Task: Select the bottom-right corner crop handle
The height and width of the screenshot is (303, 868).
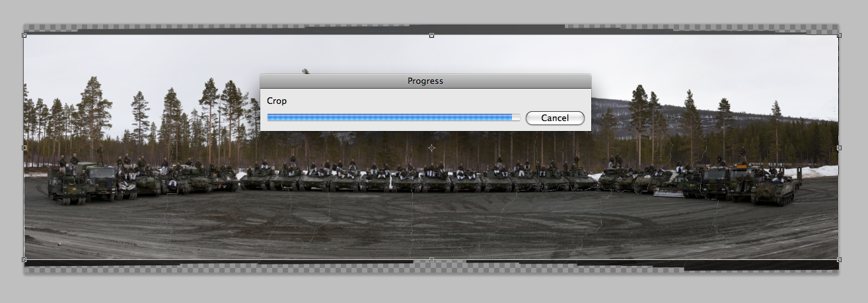Action: [839, 259]
